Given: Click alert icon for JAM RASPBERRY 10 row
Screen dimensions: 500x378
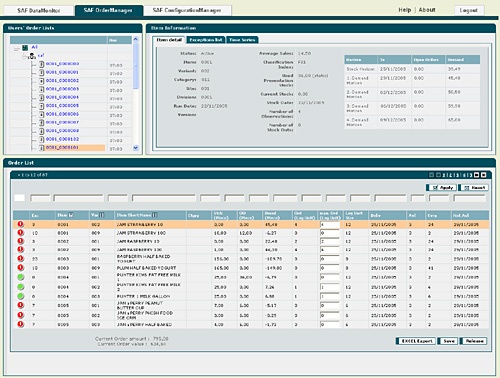Looking at the screenshot, I should [x=21, y=241].
